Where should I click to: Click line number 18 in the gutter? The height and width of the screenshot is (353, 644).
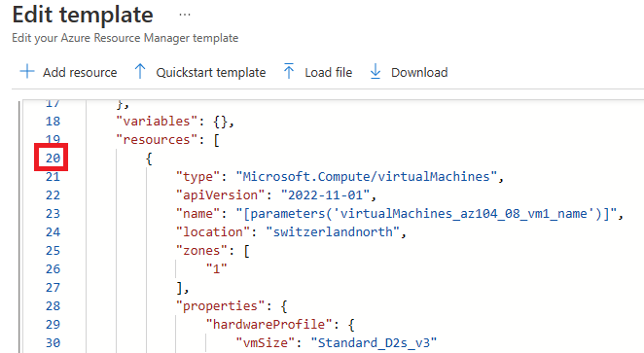click(53, 122)
